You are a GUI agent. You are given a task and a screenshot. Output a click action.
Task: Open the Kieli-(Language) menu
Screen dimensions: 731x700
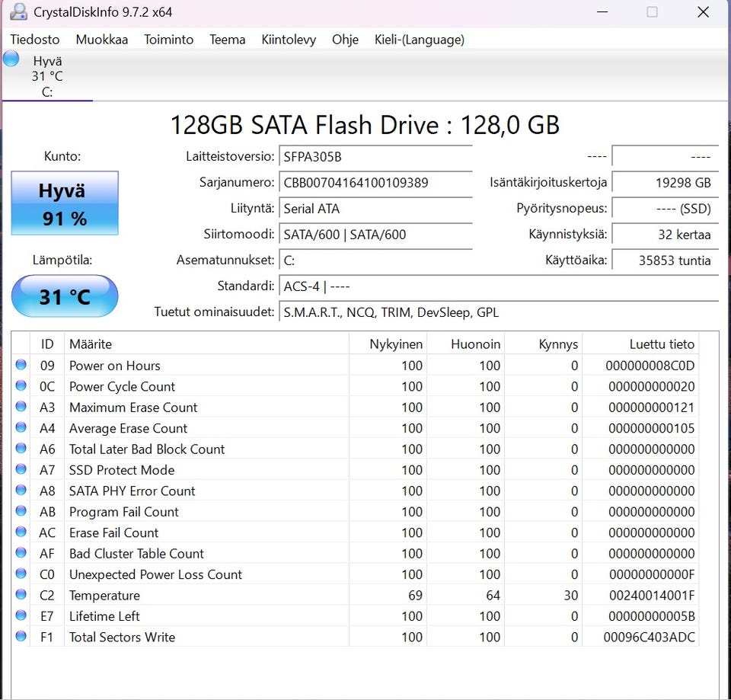pos(419,40)
